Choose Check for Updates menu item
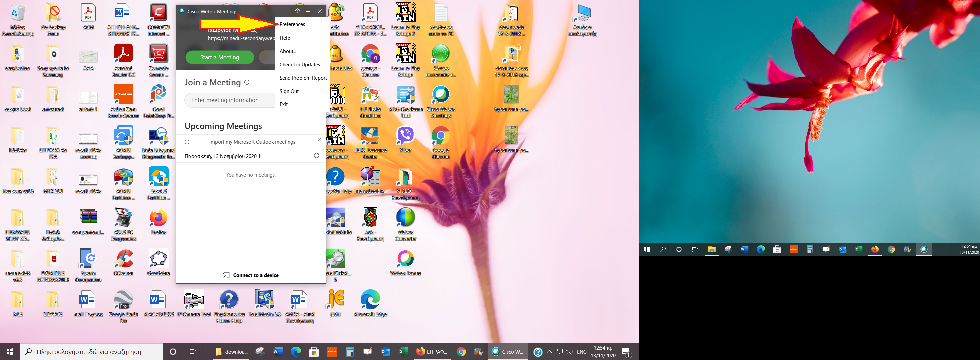 (x=301, y=65)
